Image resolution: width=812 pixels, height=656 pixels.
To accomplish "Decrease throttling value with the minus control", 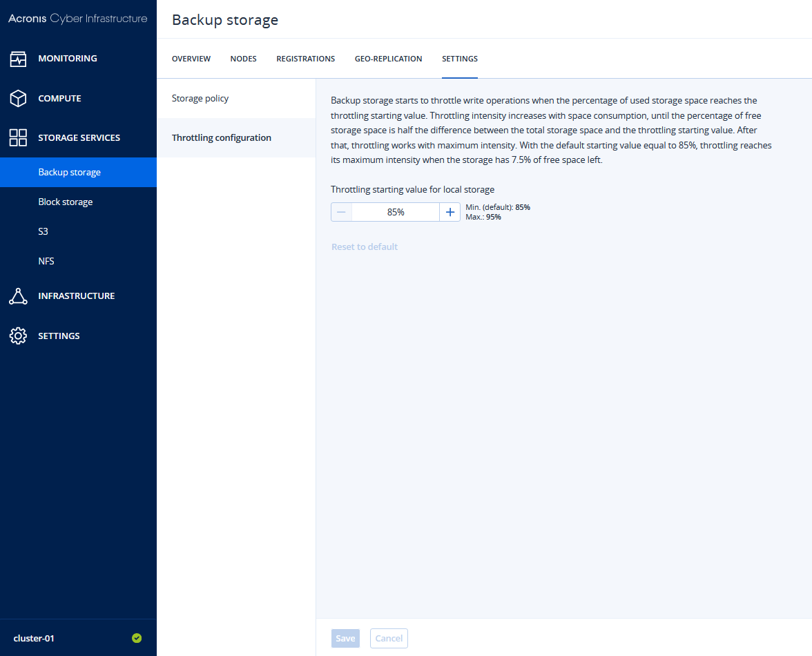I will (341, 211).
